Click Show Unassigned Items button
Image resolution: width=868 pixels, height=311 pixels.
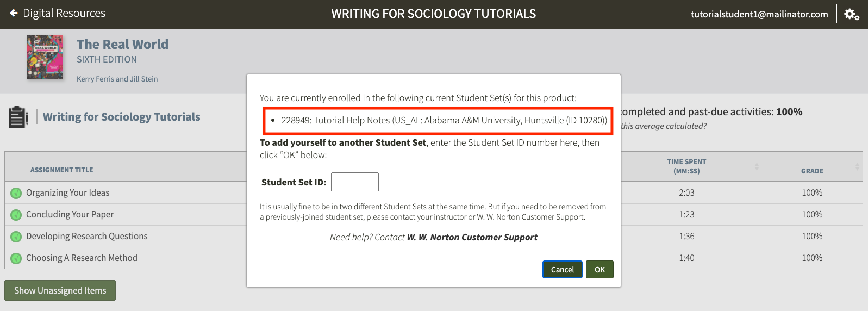pos(60,290)
